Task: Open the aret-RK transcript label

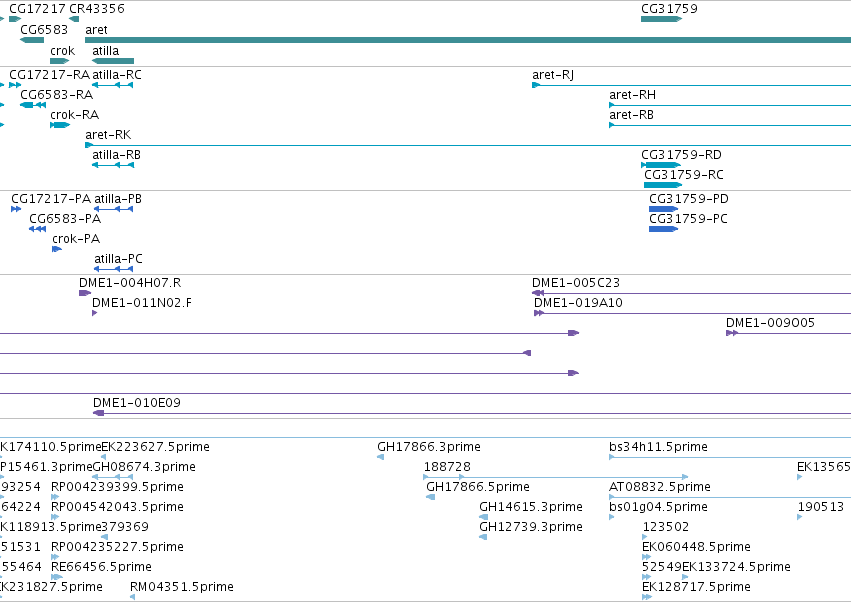Action: [x=108, y=135]
